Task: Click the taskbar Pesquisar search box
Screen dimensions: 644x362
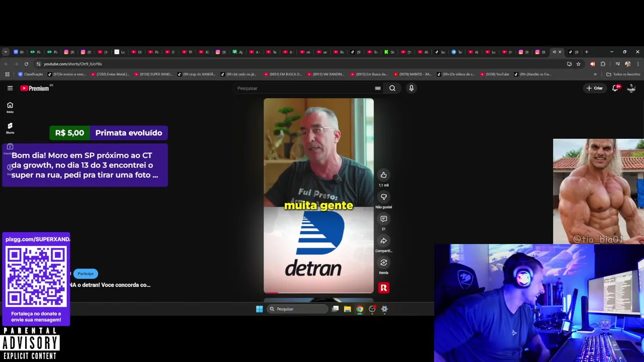Action: tap(297, 309)
